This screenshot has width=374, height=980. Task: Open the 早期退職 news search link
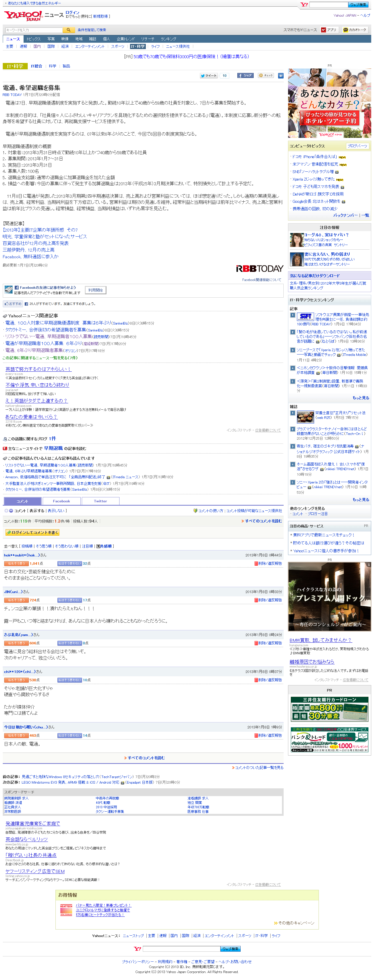(53, 448)
